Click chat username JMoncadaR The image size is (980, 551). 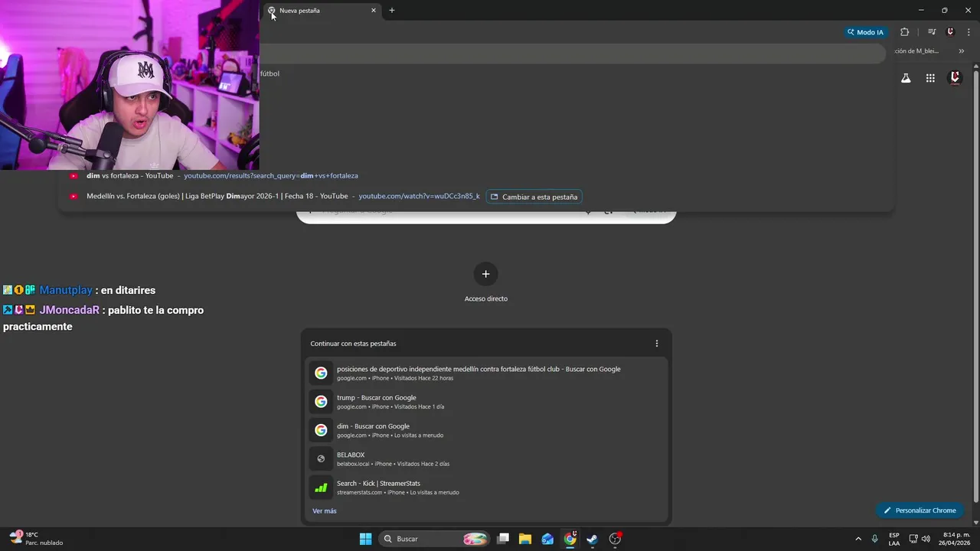click(70, 310)
